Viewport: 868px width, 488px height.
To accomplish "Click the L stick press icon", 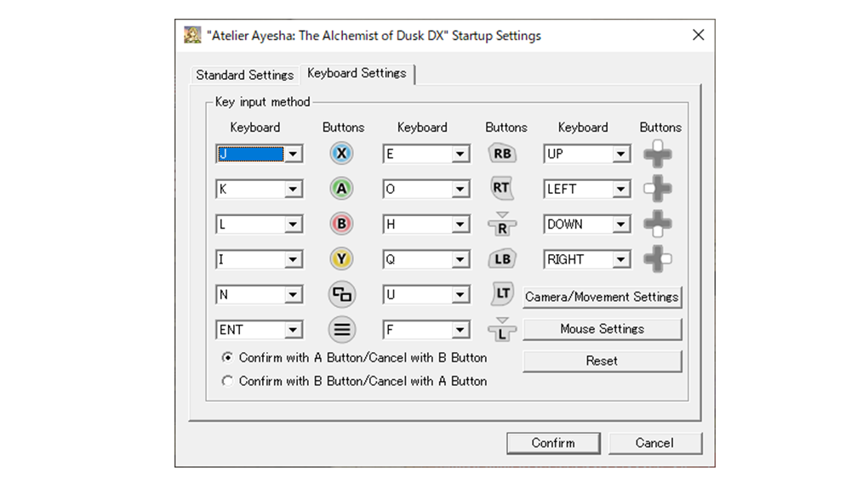I will coord(502,329).
